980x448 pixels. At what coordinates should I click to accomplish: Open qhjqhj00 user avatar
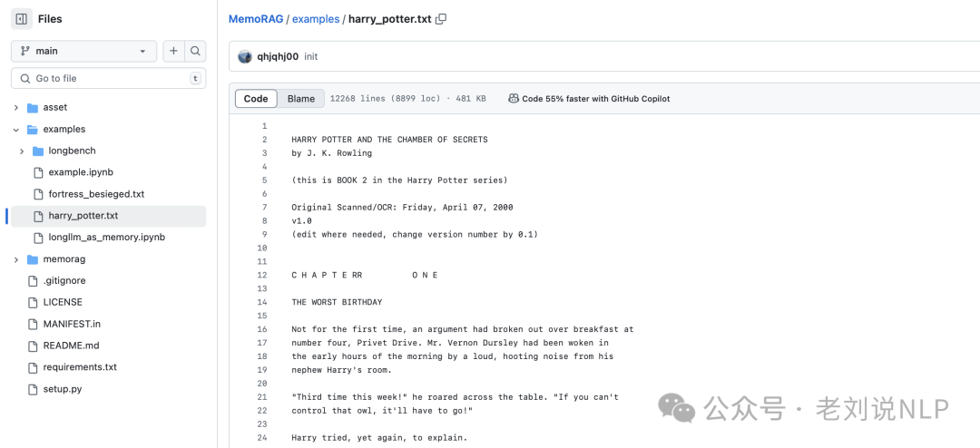245,56
